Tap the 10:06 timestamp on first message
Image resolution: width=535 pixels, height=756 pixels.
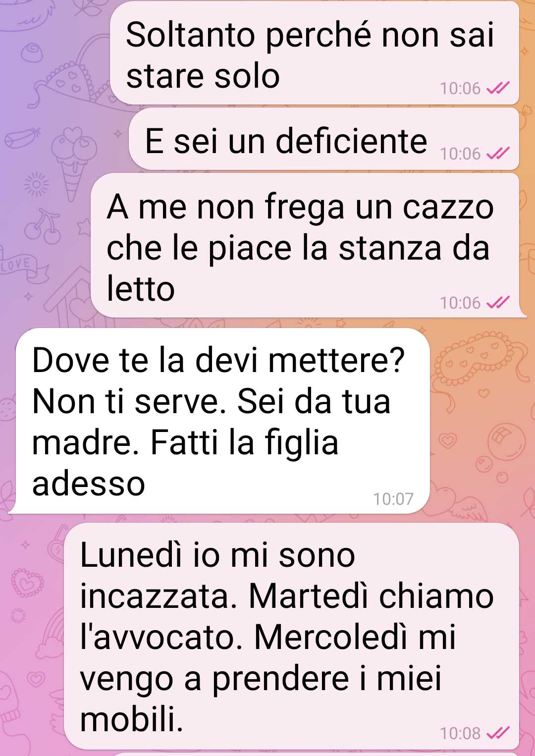[460, 89]
